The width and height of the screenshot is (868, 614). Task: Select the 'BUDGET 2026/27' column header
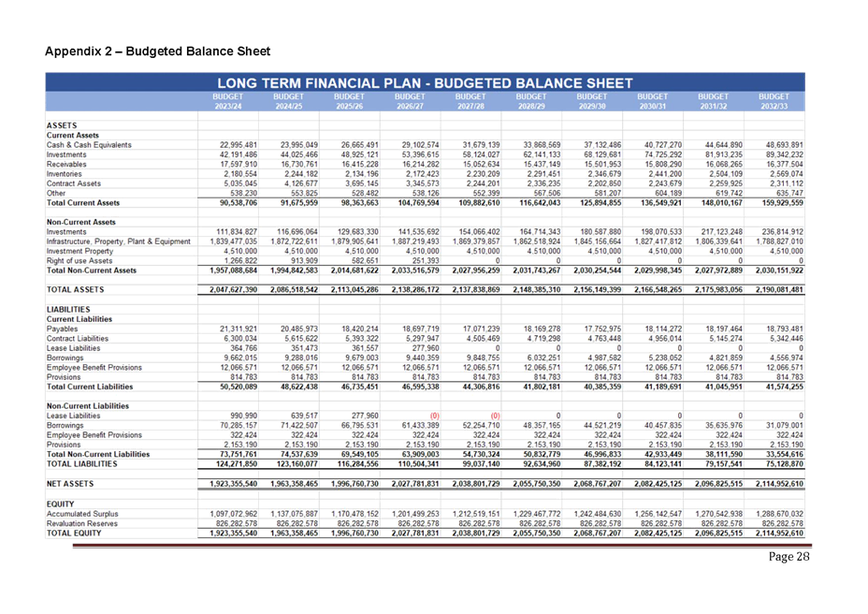click(x=411, y=101)
